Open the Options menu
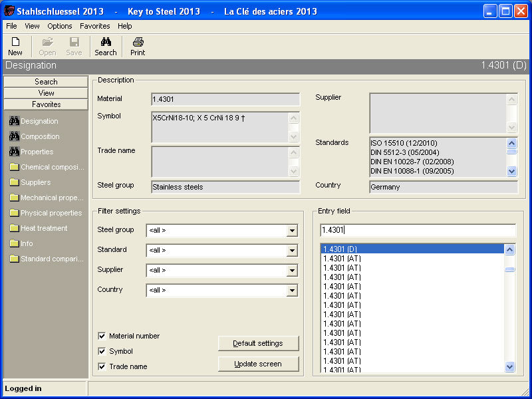Image resolution: width=532 pixels, height=399 pixels. click(x=60, y=26)
